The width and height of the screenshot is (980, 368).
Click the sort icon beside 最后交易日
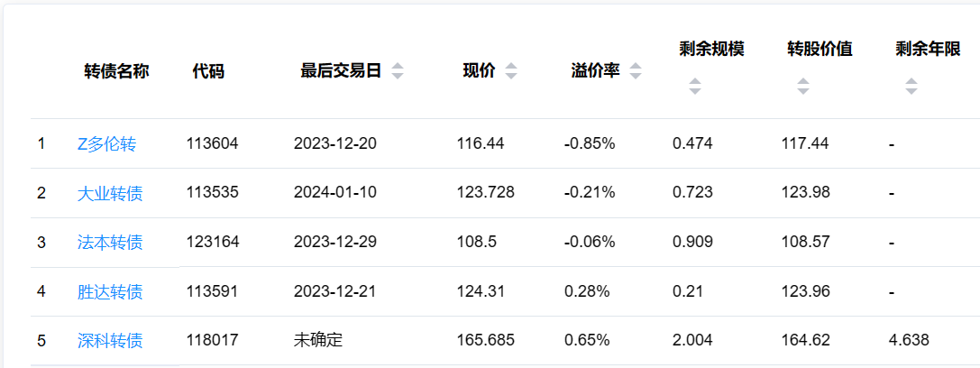[x=398, y=71]
